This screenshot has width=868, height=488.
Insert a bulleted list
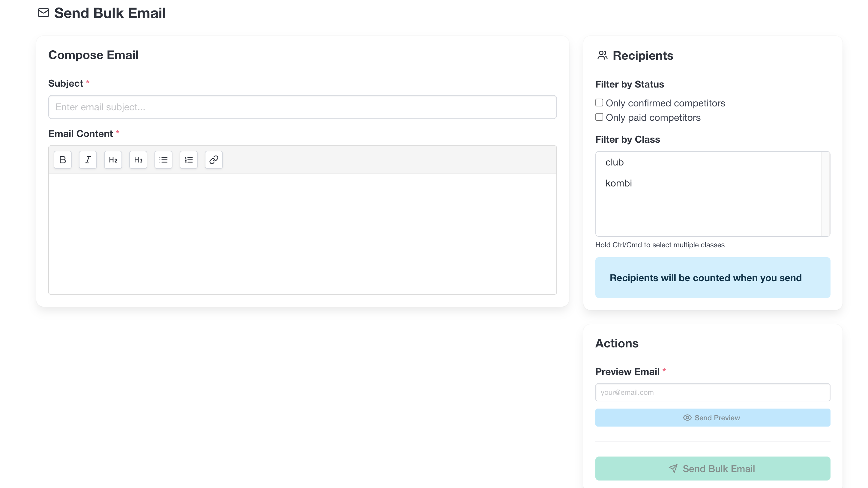click(163, 160)
